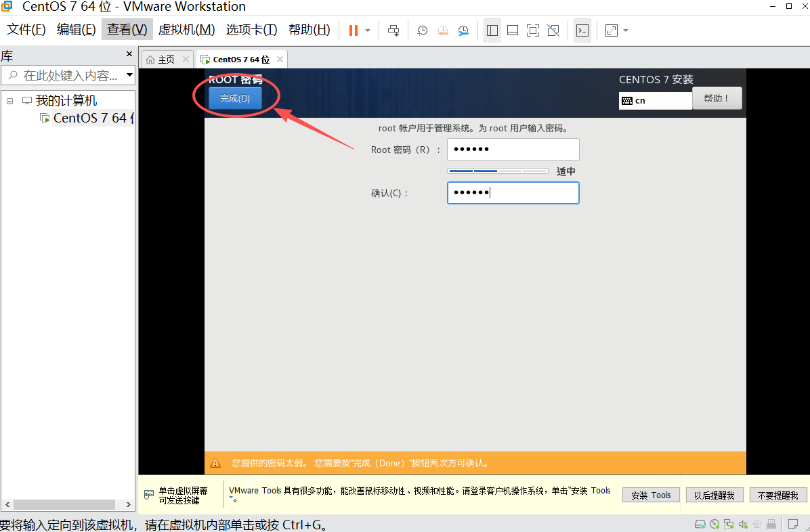Click the 帮助！ help button in installer

(717, 98)
